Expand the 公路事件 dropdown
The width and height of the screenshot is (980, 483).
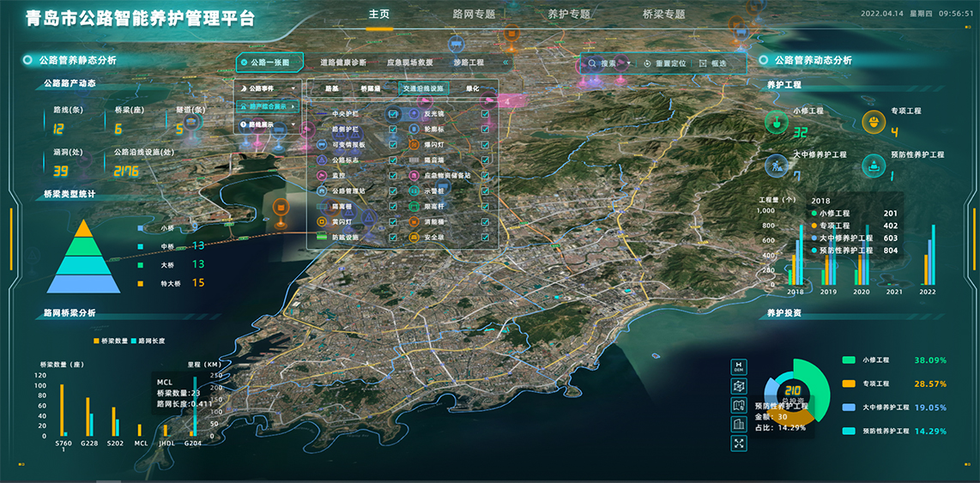(293, 88)
